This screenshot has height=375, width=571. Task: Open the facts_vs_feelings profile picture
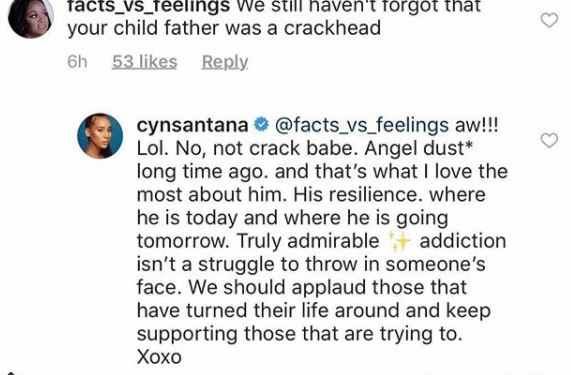click(31, 16)
